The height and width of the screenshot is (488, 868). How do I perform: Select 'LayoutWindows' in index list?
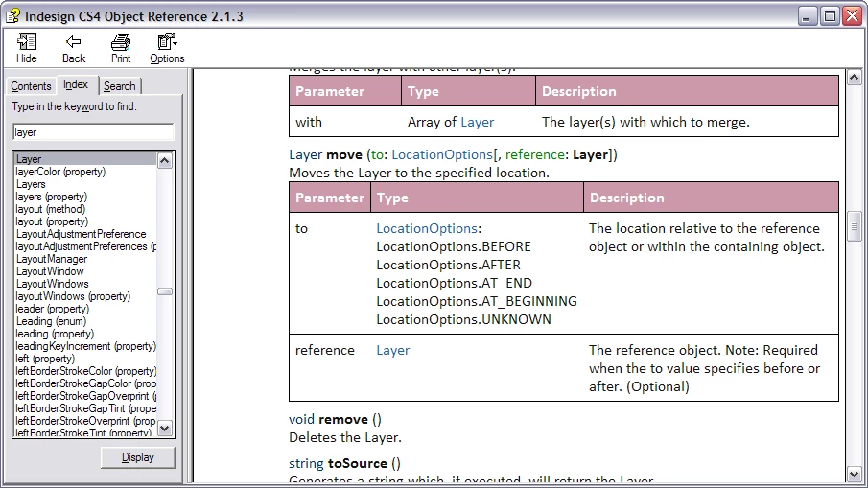(52, 284)
